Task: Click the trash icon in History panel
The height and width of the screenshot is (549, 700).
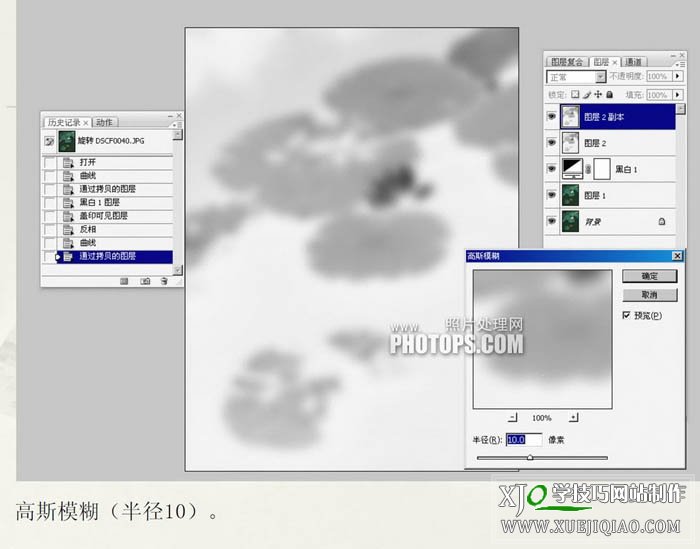Action: click(164, 281)
